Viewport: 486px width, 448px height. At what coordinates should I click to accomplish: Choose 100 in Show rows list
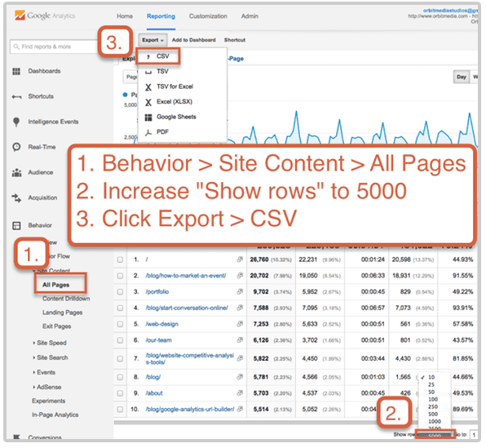433,400
